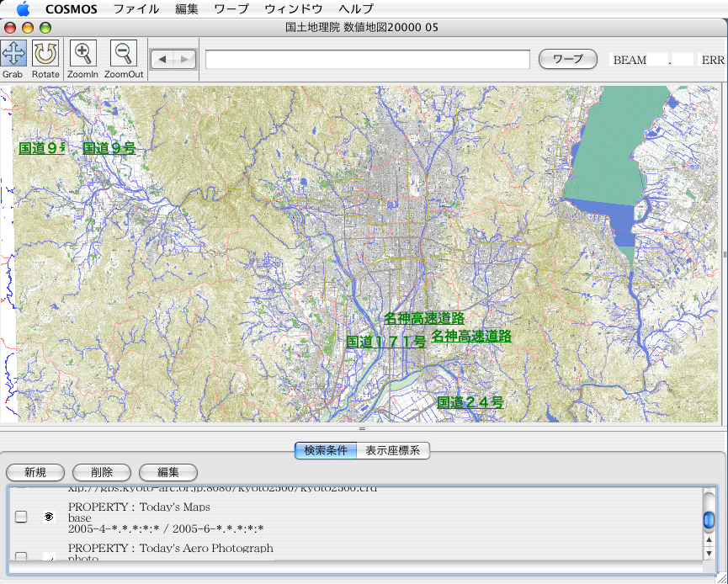
Task: Go forward with the right arrow
Action: pos(184,60)
